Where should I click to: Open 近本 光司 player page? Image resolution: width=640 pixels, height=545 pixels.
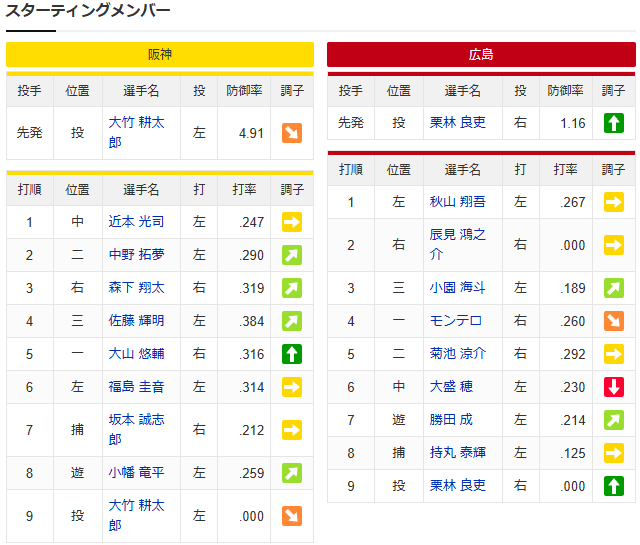click(x=136, y=222)
